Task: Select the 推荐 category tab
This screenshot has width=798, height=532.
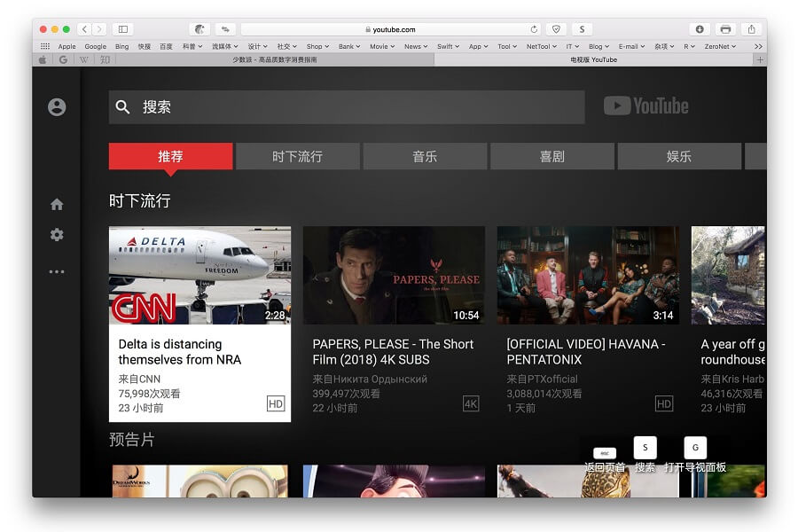Action: [170, 156]
